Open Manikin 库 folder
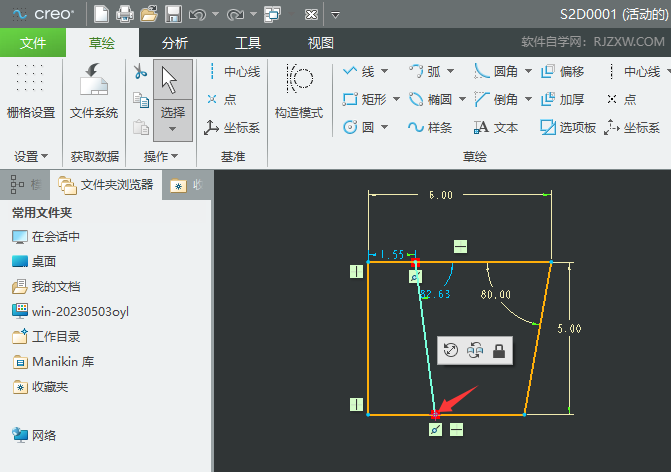The image size is (671, 472). (x=53, y=362)
